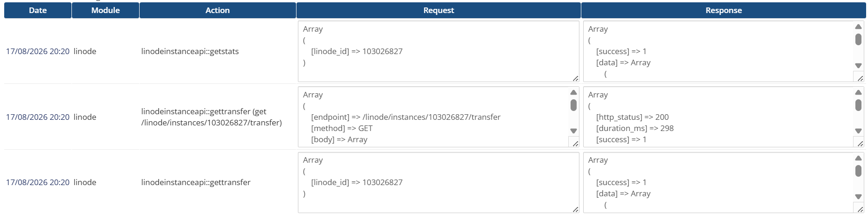Click the getstats response scroll-up arrow
Viewport: 868px width, 214px height.
(858, 27)
